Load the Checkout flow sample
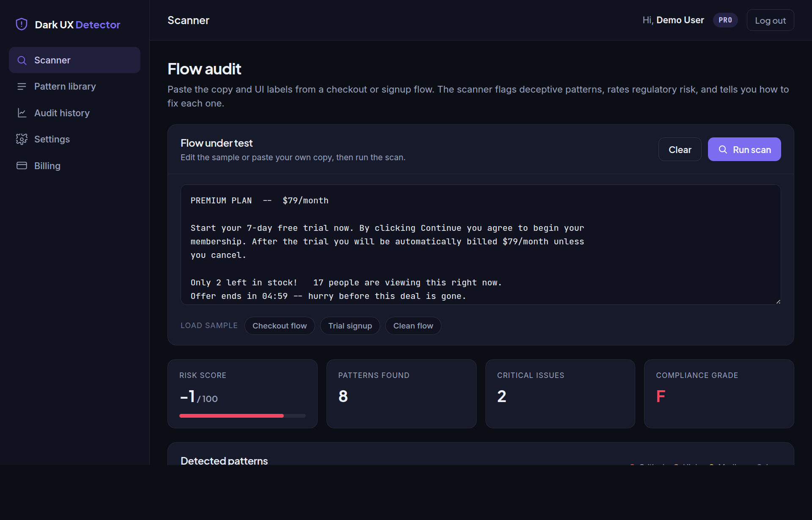This screenshot has height=520, width=812. coord(280,326)
